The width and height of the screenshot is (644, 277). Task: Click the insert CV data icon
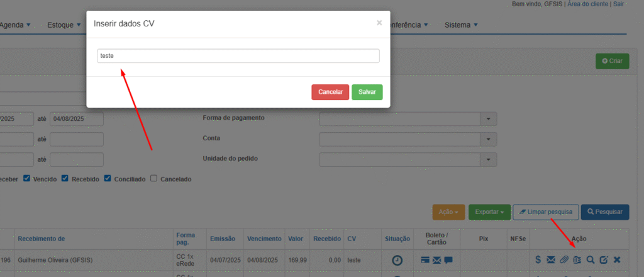tap(577, 259)
